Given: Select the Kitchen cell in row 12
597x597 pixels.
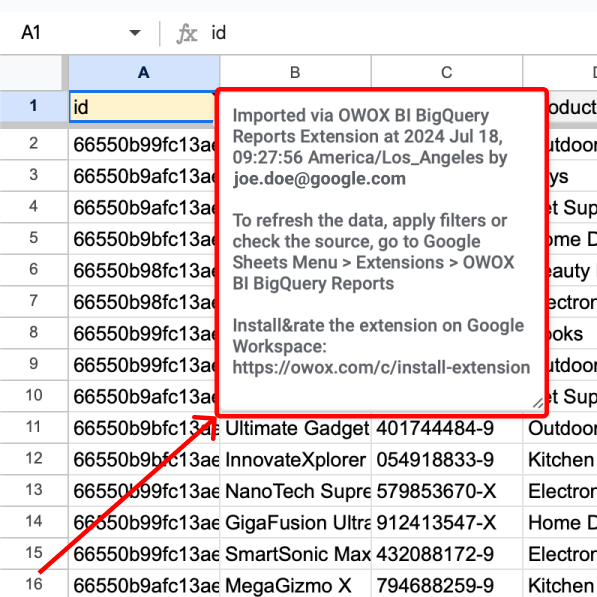Looking at the screenshot, I should pyautogui.click(x=560, y=459).
